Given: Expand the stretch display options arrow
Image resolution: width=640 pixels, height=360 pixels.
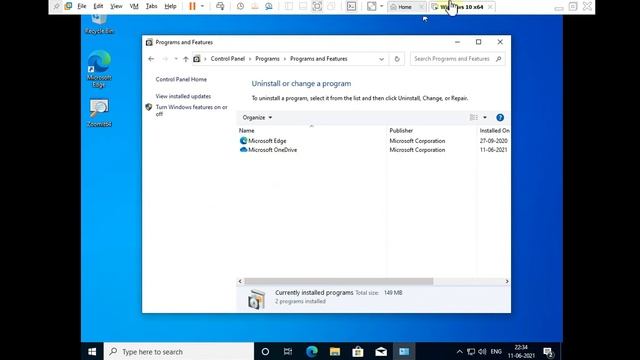Looking at the screenshot, I should pos(382,6).
